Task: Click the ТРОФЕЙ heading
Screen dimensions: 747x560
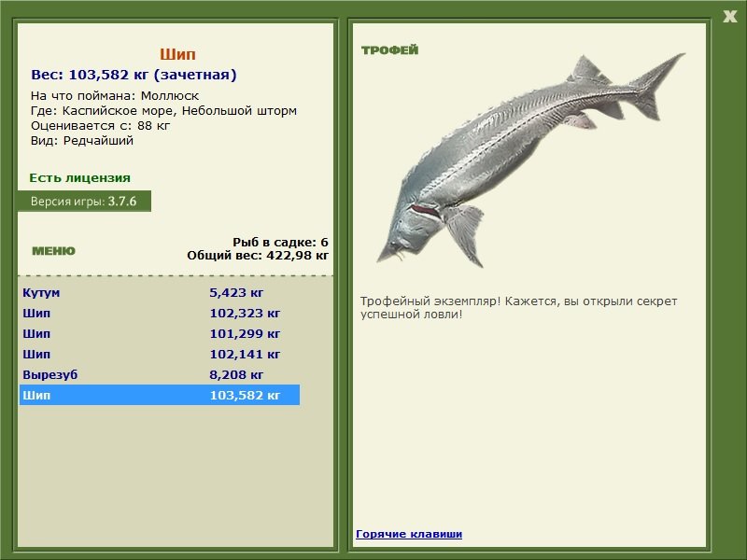Action: point(389,50)
